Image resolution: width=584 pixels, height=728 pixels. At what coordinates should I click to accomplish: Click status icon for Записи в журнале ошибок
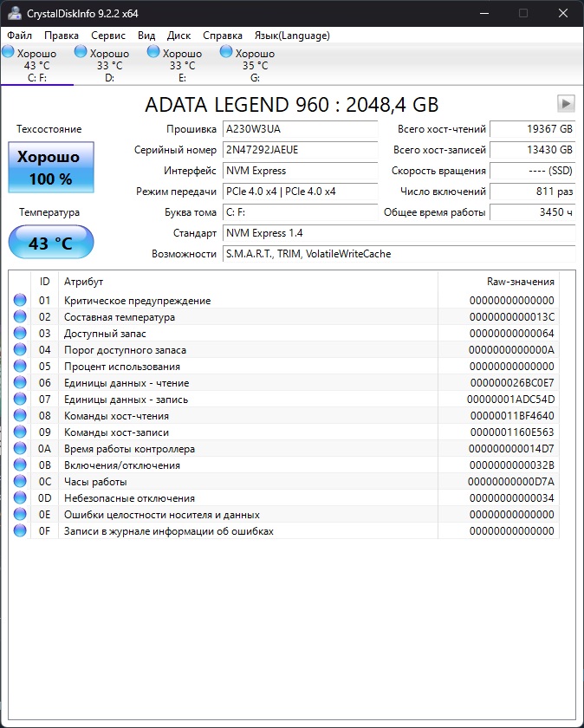click(x=20, y=530)
